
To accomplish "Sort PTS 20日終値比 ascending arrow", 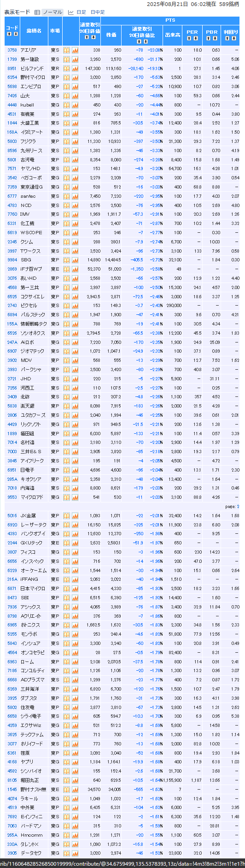I will pos(140,41).
